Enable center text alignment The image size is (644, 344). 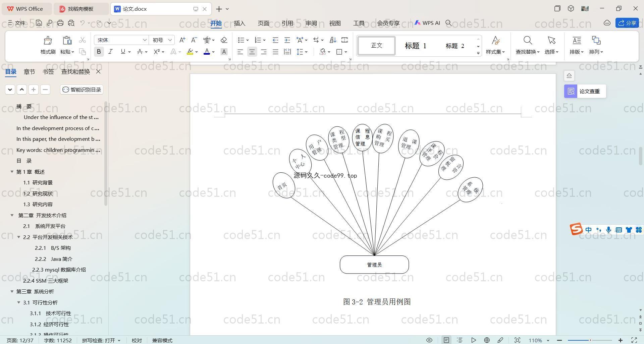[252, 52]
